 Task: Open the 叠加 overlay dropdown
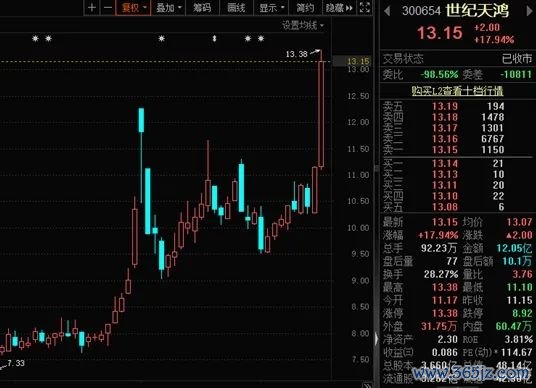click(x=168, y=8)
